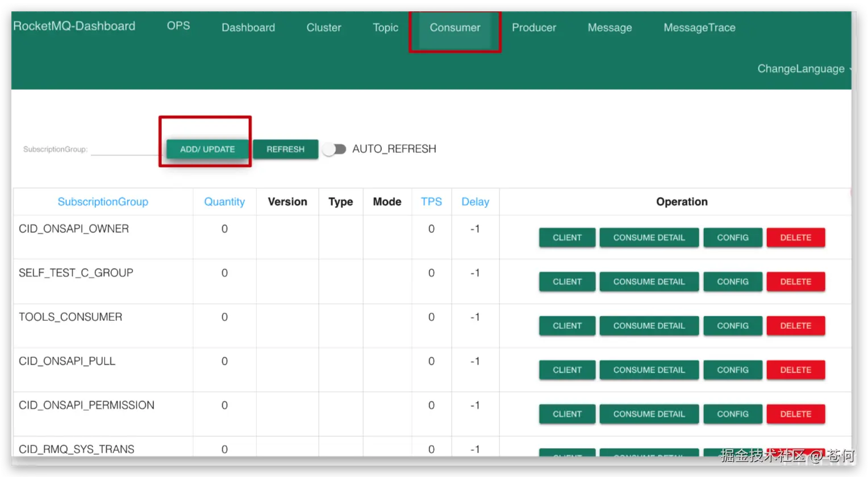The height and width of the screenshot is (477, 868).
Task: Open CONFIG for CID_ONSAPI_OWNER
Action: pos(733,237)
